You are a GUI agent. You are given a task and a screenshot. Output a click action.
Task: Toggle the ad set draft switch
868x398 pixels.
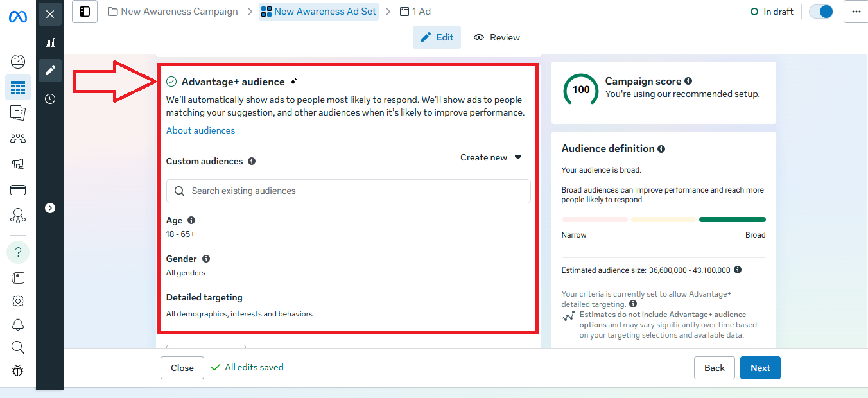(820, 12)
